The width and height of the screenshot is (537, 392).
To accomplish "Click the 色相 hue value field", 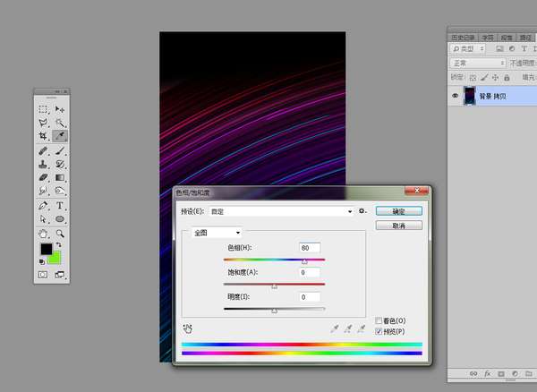I will coord(310,248).
